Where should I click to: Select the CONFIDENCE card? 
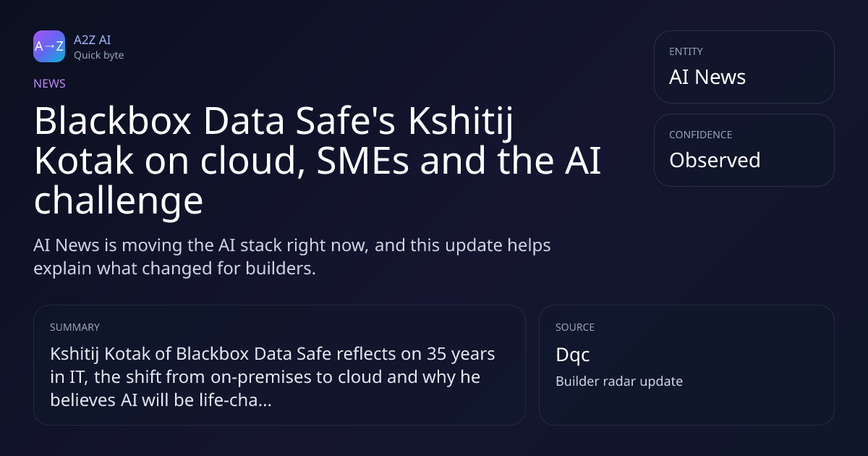[744, 150]
